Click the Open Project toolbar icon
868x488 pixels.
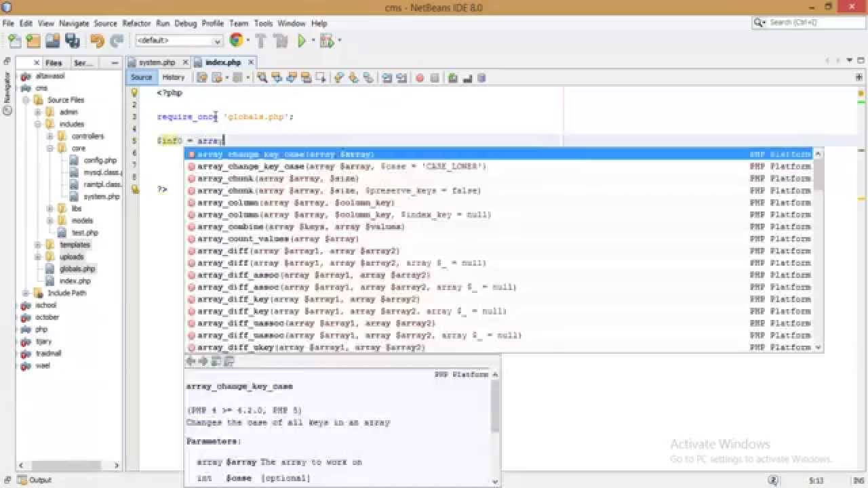click(x=53, y=41)
